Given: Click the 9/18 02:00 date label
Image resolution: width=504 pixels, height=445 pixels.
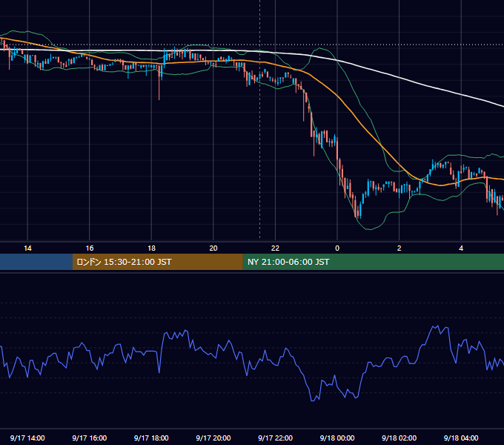Looking at the screenshot, I should coord(399,438).
